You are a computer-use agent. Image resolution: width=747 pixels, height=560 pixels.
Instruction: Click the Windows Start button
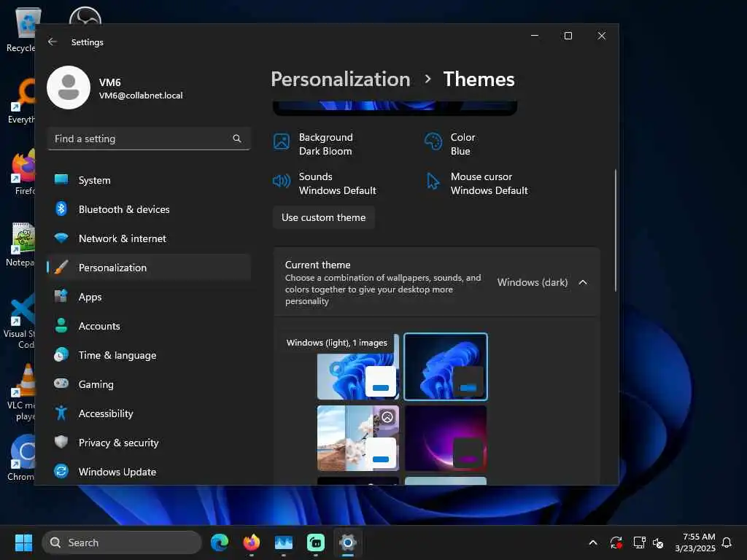coord(23,542)
